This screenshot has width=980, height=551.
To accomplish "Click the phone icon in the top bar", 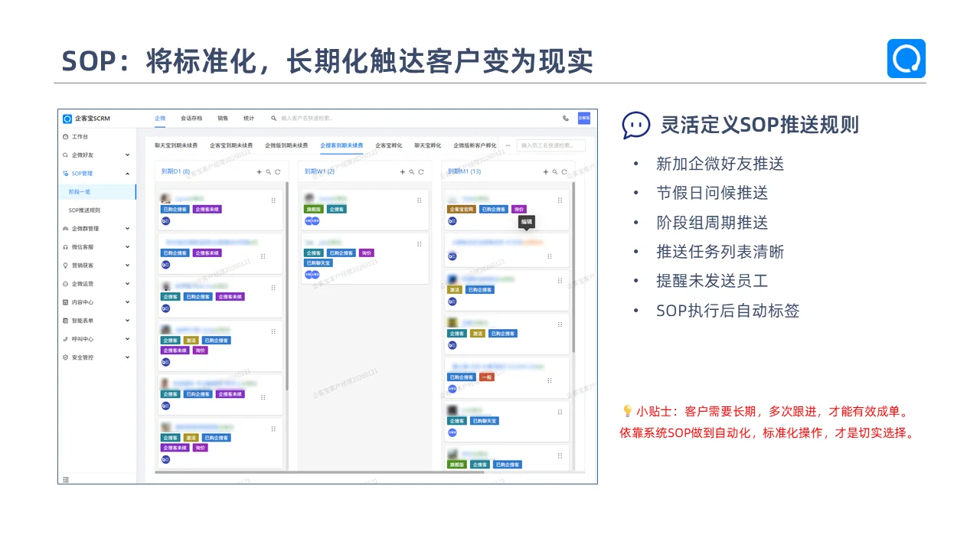I will coord(566,119).
